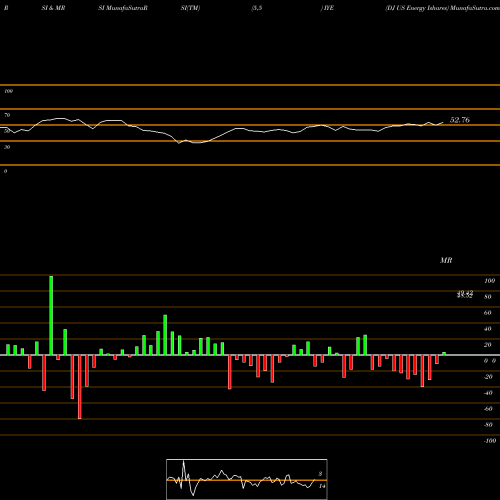Click the MR scale label 40

coord(488,329)
